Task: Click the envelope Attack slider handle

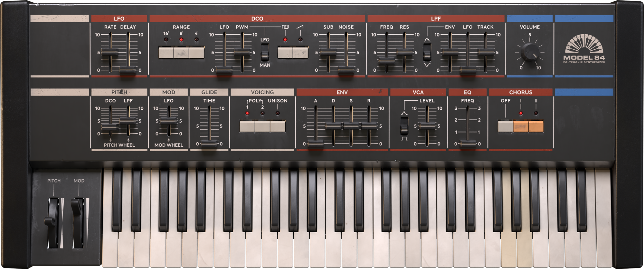Action: tap(316, 144)
